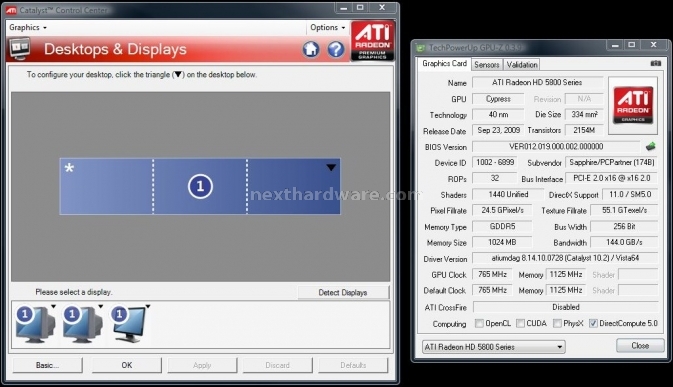673x387 pixels.
Task: Click the Die Size field 334 mm²
Action: coord(584,115)
